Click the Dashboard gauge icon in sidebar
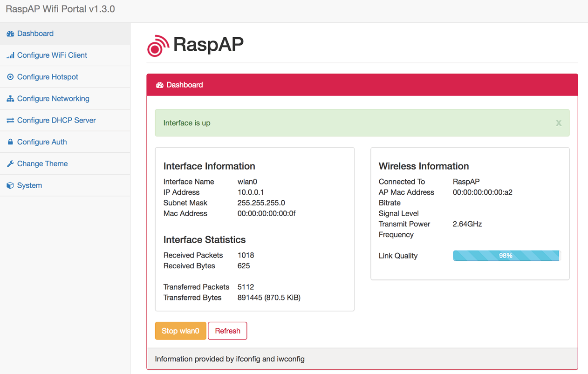Image resolution: width=588 pixels, height=374 pixels. coord(10,33)
